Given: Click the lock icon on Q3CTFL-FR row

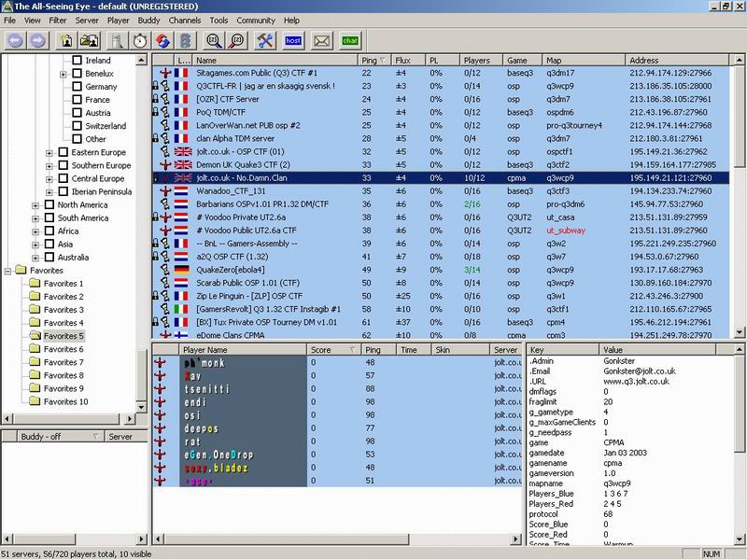Looking at the screenshot, I should point(155,86).
